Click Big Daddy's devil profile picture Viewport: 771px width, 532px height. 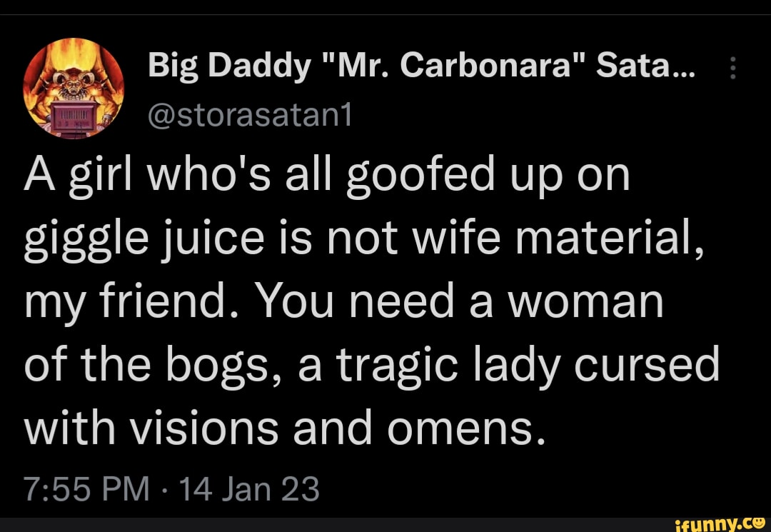[x=74, y=87]
